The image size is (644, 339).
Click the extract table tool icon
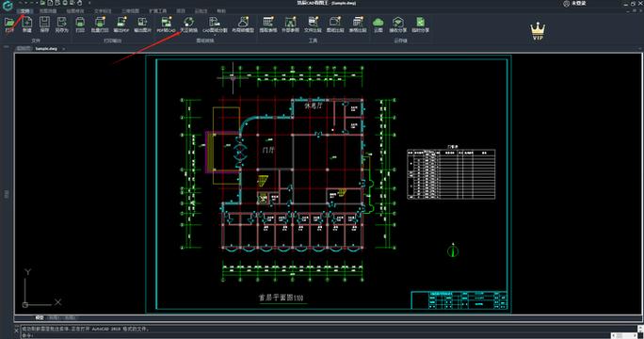click(x=267, y=24)
